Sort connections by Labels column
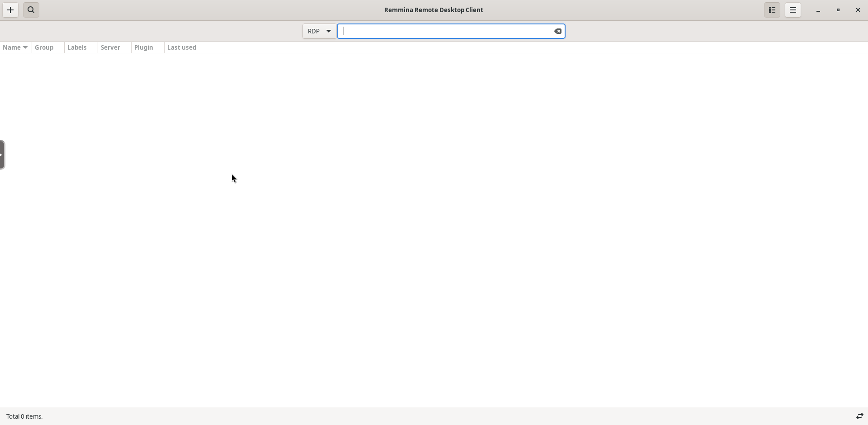Viewport: 868px width, 425px height. pyautogui.click(x=81, y=47)
